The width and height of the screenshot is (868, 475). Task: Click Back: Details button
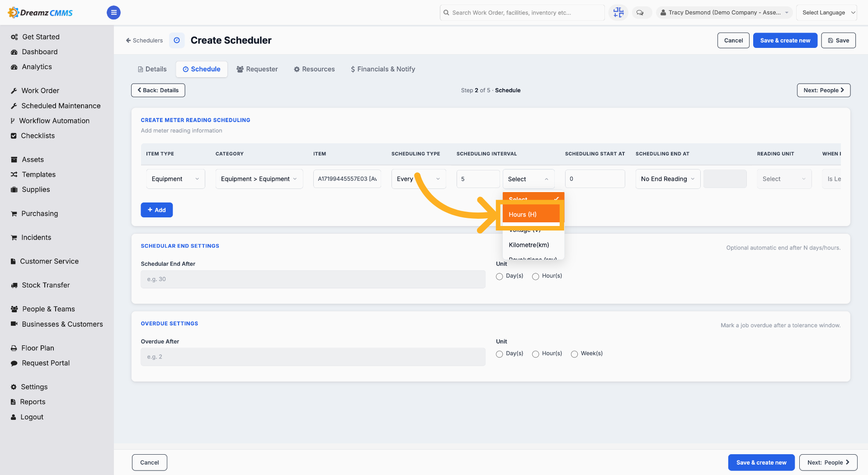(158, 90)
